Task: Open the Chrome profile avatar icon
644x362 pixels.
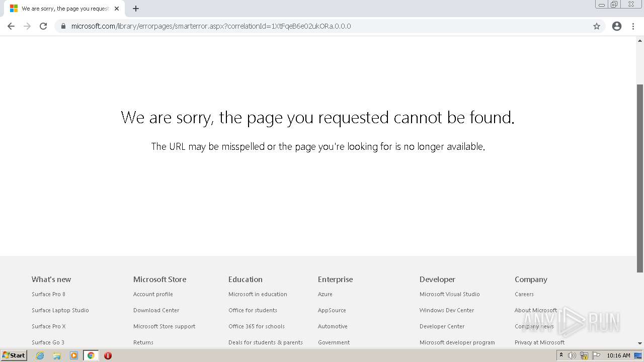Action: [x=617, y=26]
